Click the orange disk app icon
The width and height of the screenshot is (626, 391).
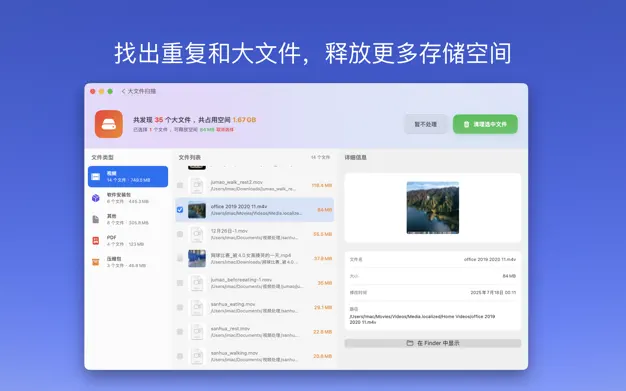(109, 124)
